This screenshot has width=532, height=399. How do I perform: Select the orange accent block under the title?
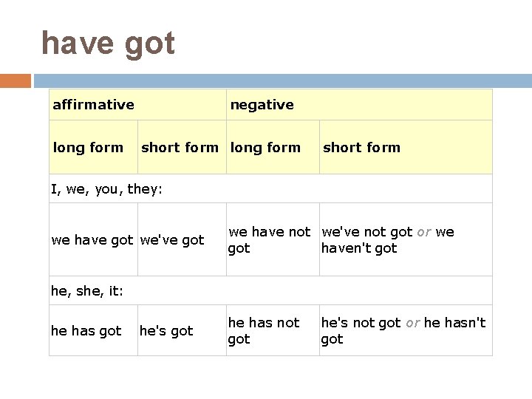[15, 81]
